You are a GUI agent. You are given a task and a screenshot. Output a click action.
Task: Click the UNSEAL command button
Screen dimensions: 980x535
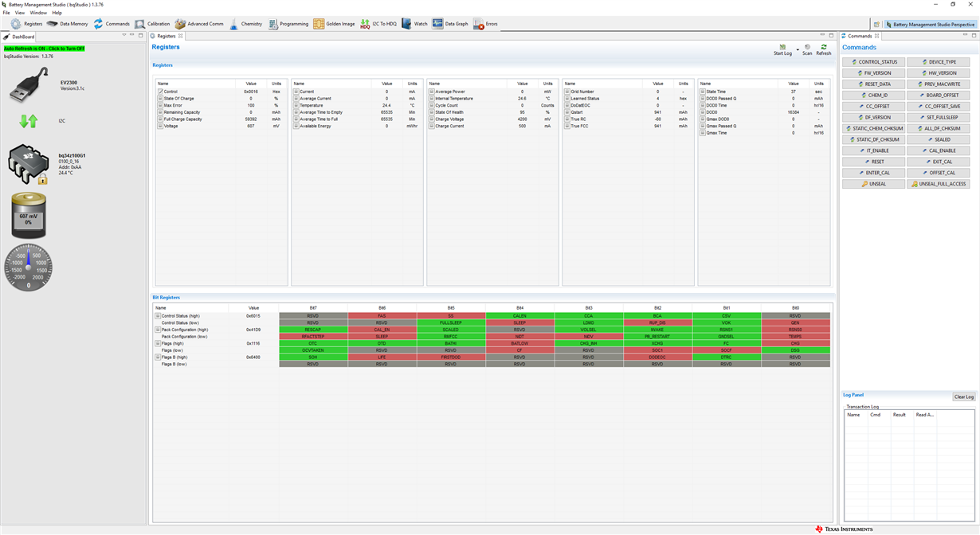pos(874,184)
